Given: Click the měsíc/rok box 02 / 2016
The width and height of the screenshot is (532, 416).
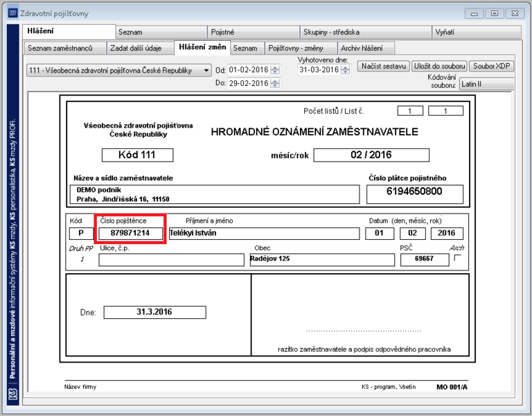Looking at the screenshot, I should [x=371, y=155].
